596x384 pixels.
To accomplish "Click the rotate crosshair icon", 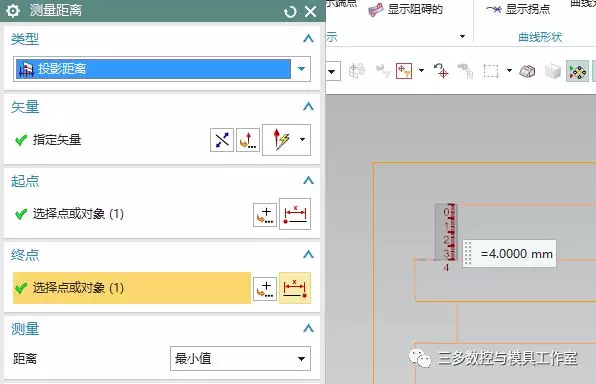I will point(441,71).
